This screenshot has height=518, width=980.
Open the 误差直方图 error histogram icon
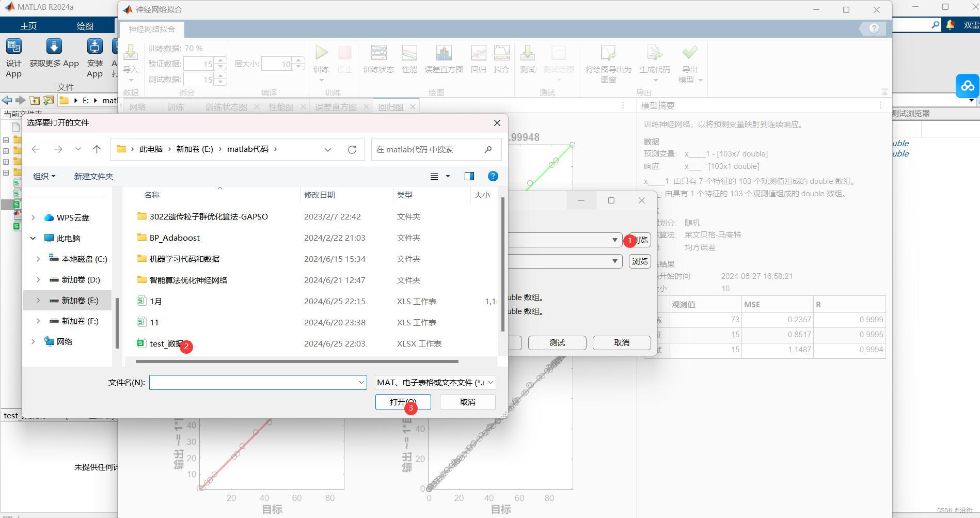click(x=443, y=58)
